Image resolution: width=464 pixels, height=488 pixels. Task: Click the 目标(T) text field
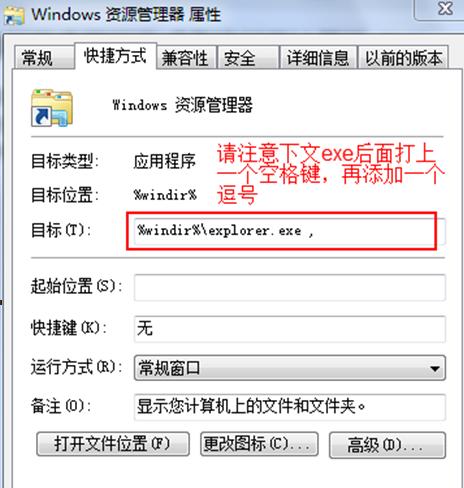click(x=289, y=231)
